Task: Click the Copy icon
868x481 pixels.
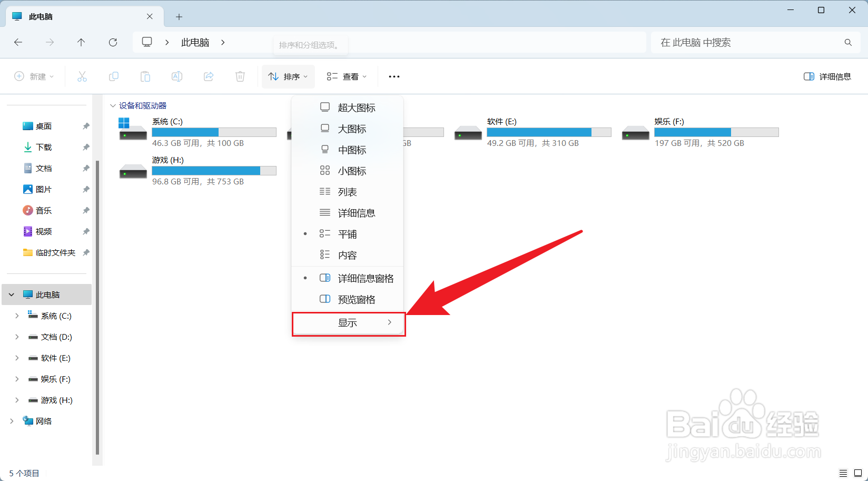Action: [114, 76]
